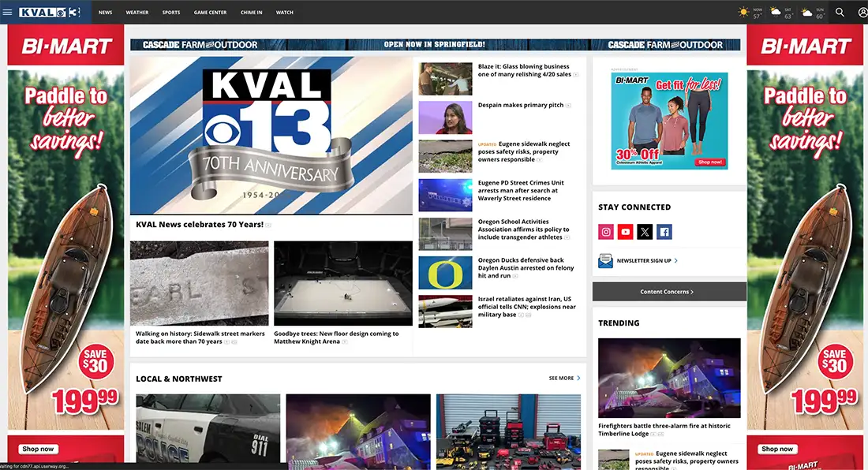This screenshot has height=470, width=868.
Task: Open the 70th Anniversary feature image
Action: pos(271,136)
